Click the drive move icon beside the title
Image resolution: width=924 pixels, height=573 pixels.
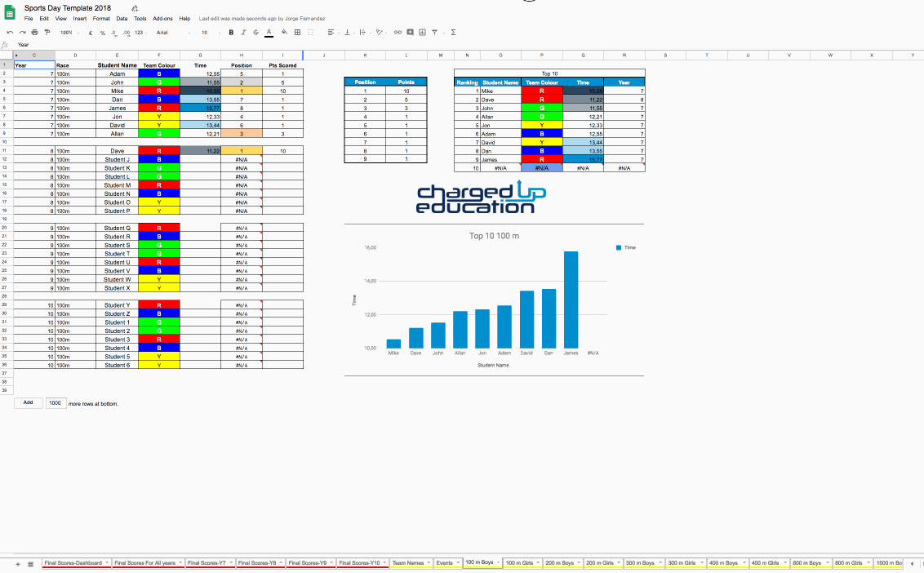pyautogui.click(x=135, y=8)
